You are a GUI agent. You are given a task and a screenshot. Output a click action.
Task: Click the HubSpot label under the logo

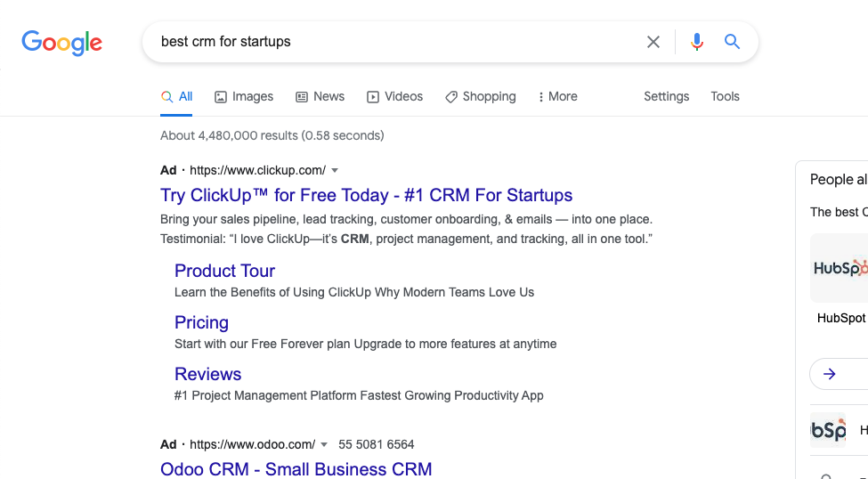pyautogui.click(x=841, y=319)
